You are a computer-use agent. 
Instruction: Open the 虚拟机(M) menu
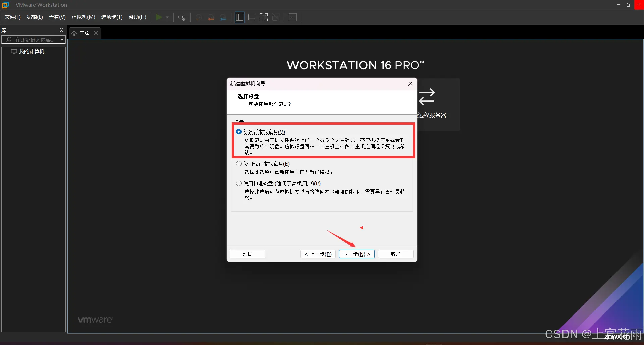pyautogui.click(x=84, y=17)
